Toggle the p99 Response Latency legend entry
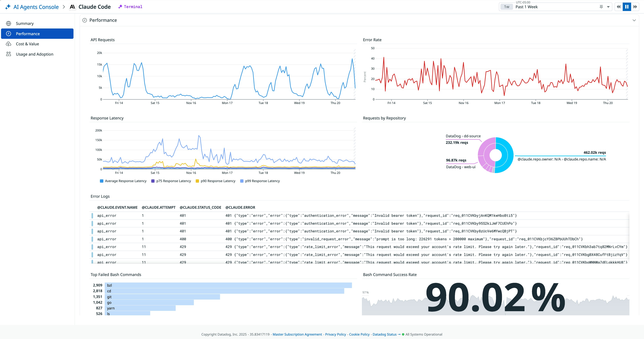This screenshot has height=339, width=644. (260, 181)
